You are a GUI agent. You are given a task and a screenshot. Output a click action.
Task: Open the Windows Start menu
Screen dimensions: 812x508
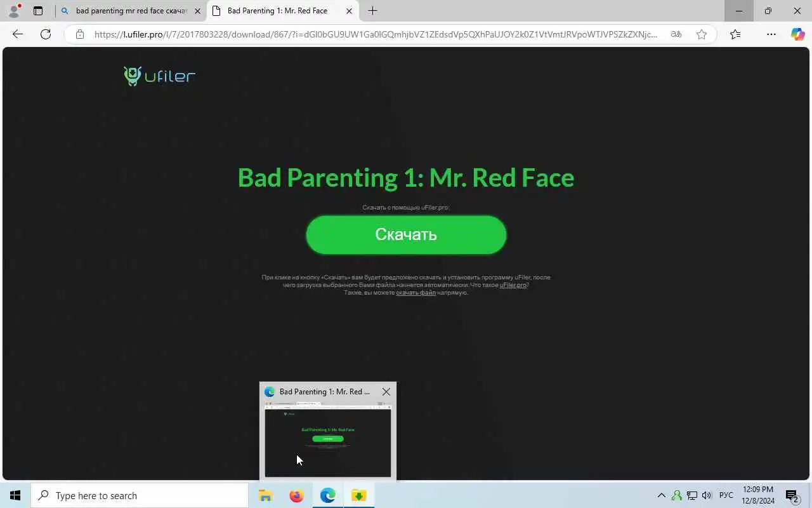coord(15,495)
